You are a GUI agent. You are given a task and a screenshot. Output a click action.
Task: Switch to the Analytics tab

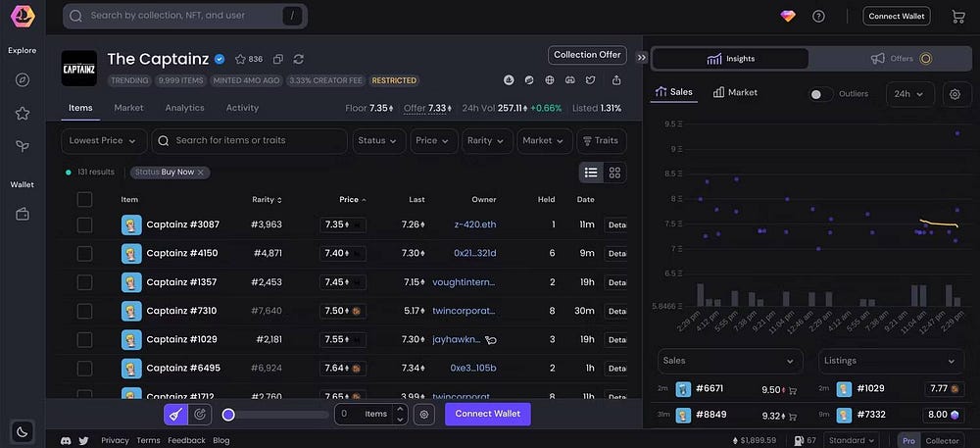pos(184,108)
